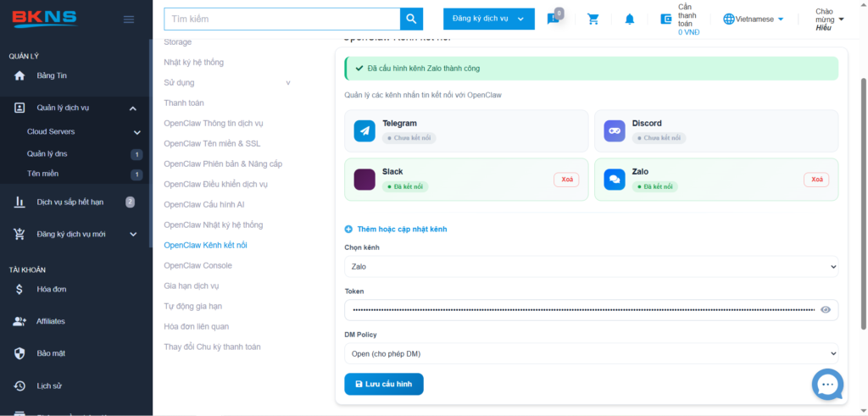Open the DM Policy dropdown
868x416 pixels.
591,353
